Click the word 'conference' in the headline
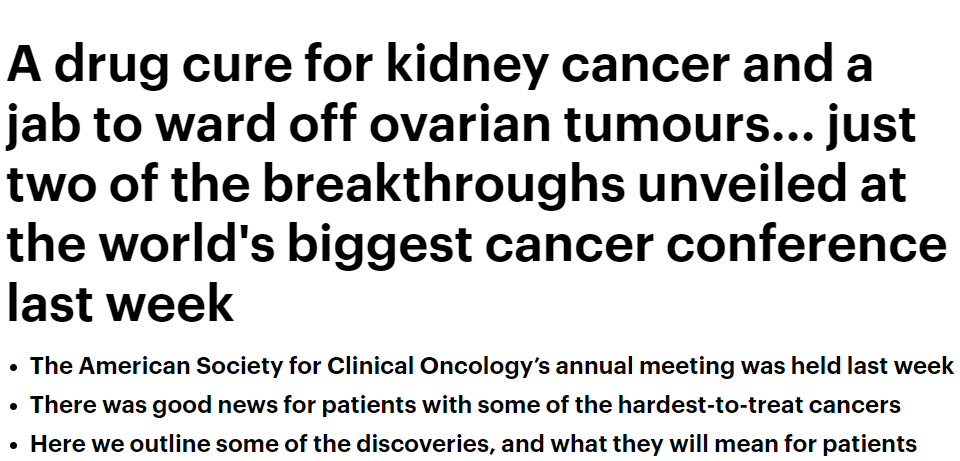This screenshot has height=461, width=960. tap(806, 244)
